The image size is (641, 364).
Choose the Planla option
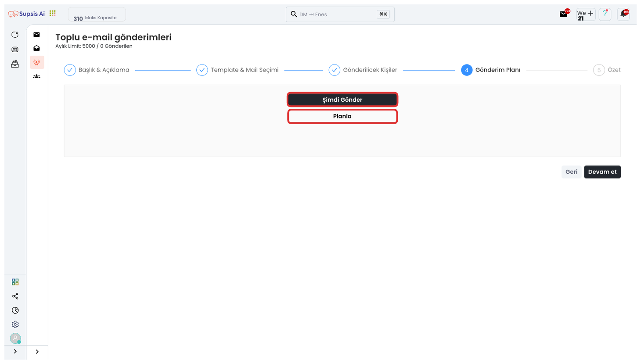pyautogui.click(x=342, y=116)
